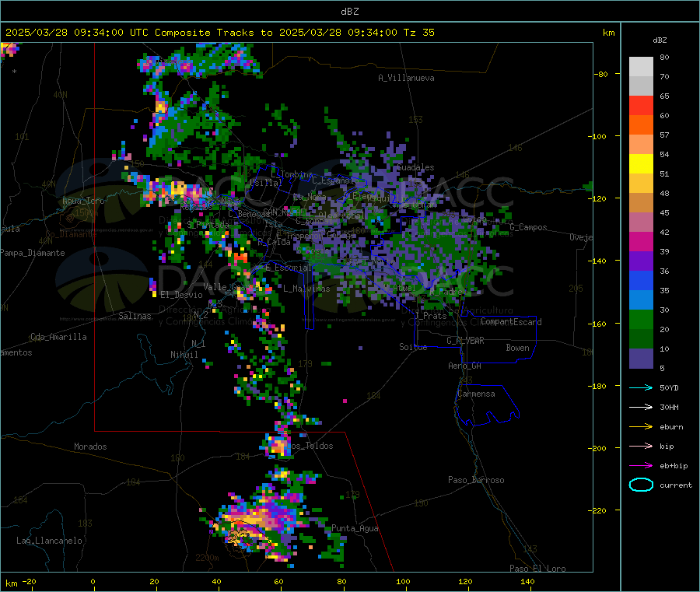Pick the dark orange 57-60 dBZ swatch
The width and height of the screenshot is (700, 592).
point(641,125)
